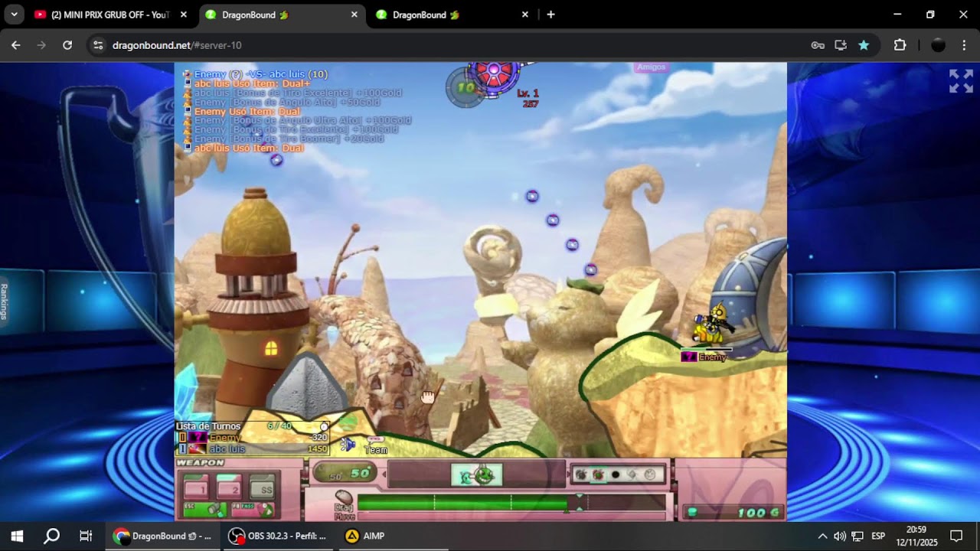
Task: Click the Enemy character on the hill
Action: 712,324
